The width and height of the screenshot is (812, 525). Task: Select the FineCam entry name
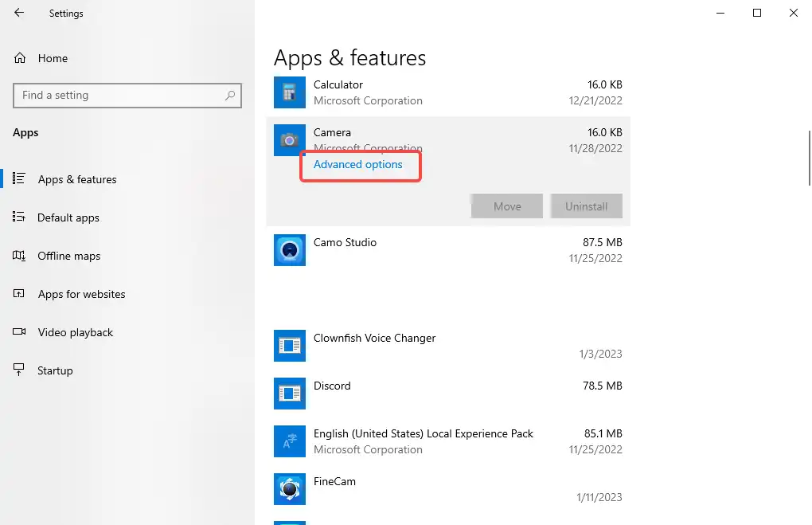[x=334, y=481]
